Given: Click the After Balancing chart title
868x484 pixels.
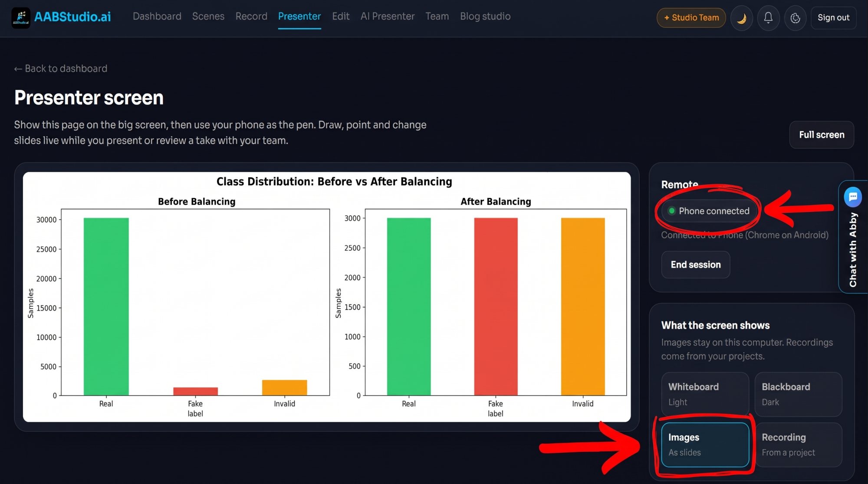Looking at the screenshot, I should tap(496, 202).
